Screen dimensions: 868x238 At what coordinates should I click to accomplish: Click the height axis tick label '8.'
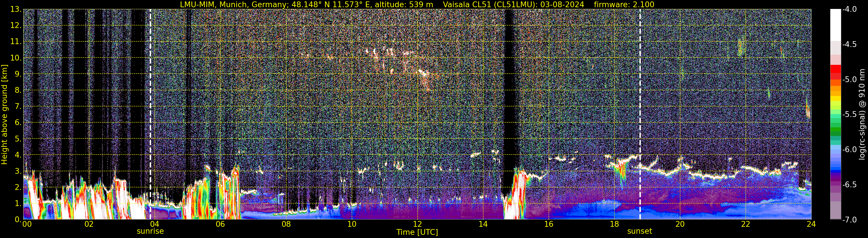(18, 90)
